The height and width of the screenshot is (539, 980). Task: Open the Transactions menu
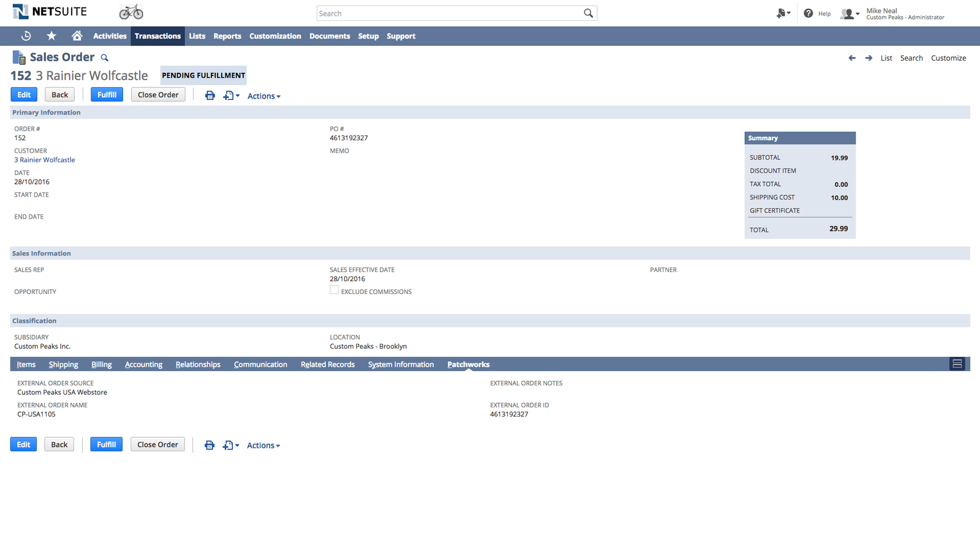157,36
